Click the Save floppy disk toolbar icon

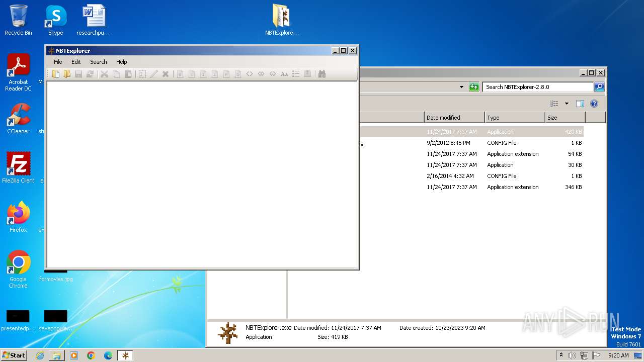[x=78, y=74]
